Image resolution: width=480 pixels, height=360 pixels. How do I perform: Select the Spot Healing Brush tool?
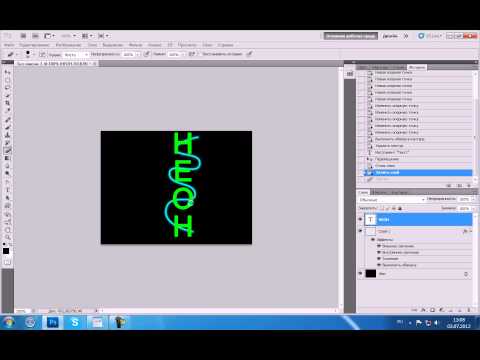[7, 120]
